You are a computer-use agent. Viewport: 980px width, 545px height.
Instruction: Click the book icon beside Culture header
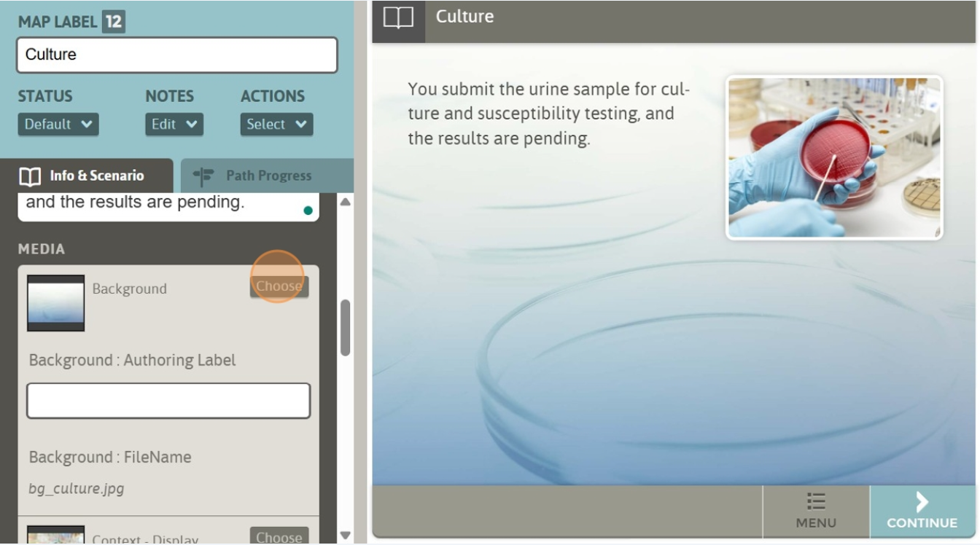pos(398,18)
